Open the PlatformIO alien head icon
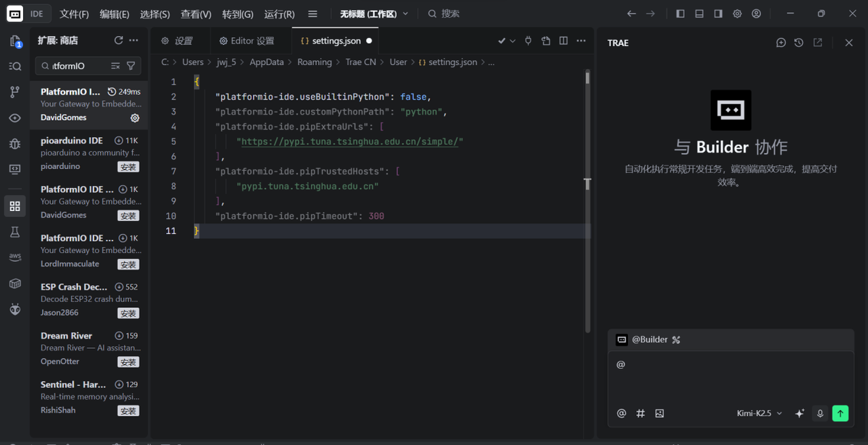Screen dimensions: 868x445 point(15,309)
